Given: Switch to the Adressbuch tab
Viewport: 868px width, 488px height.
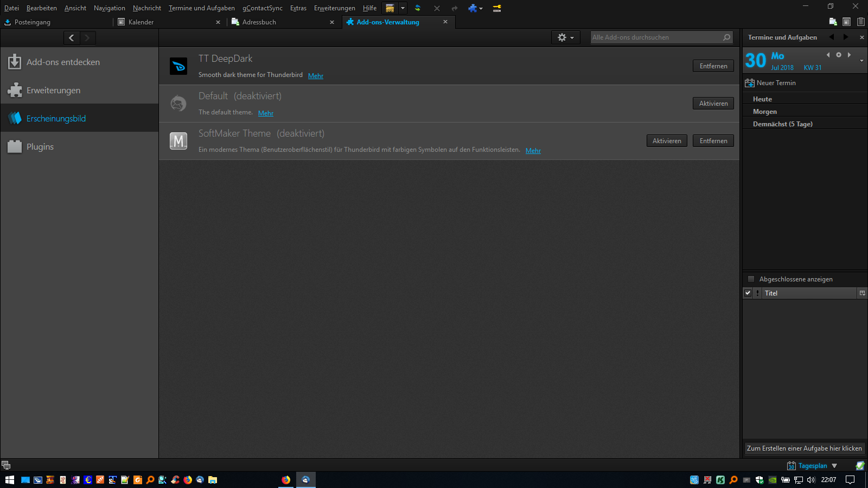Looking at the screenshot, I should 283,22.
